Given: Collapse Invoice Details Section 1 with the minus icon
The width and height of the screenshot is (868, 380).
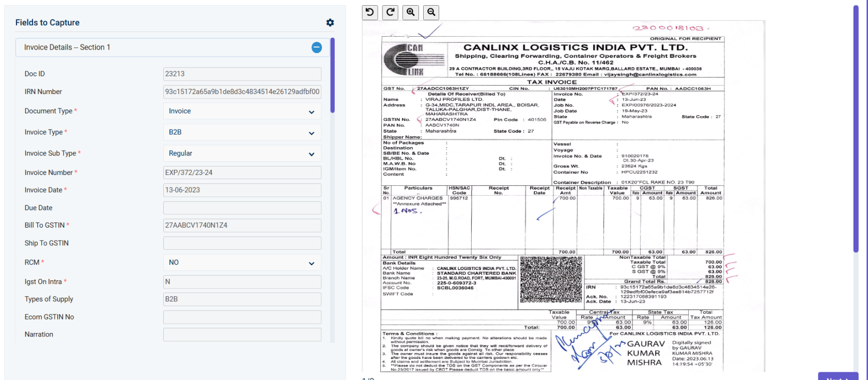Looking at the screenshot, I should [x=317, y=47].
